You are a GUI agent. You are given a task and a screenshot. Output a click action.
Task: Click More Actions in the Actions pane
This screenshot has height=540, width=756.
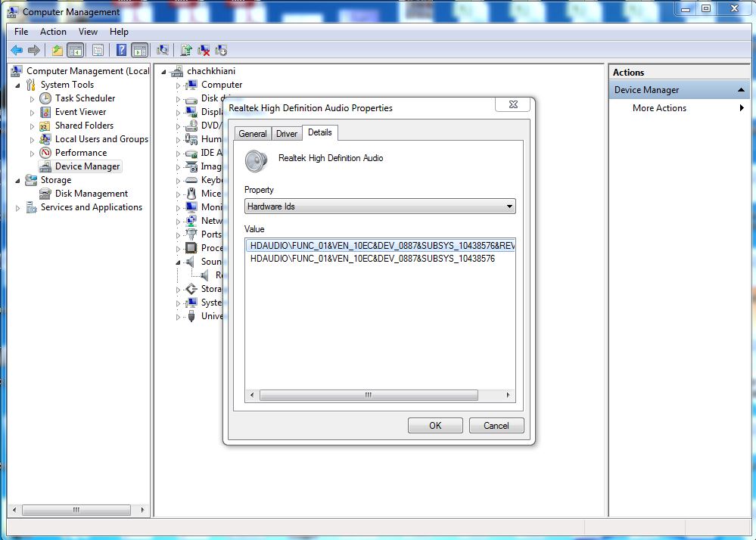point(659,108)
